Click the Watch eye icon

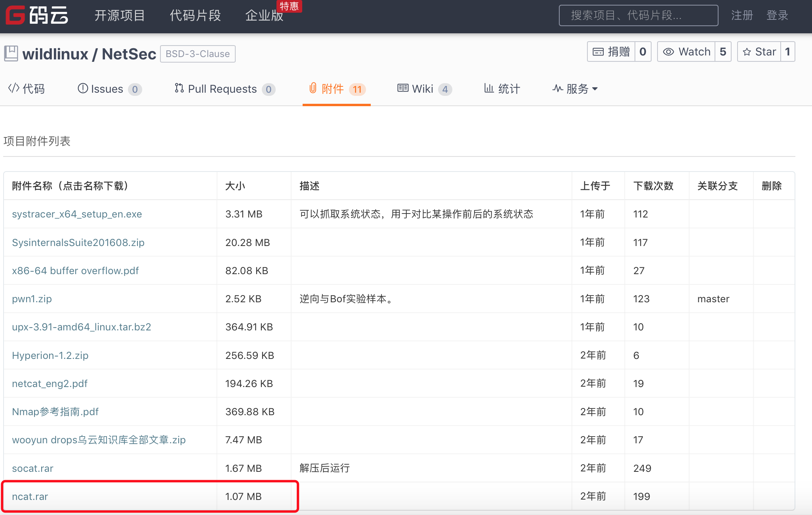point(668,52)
